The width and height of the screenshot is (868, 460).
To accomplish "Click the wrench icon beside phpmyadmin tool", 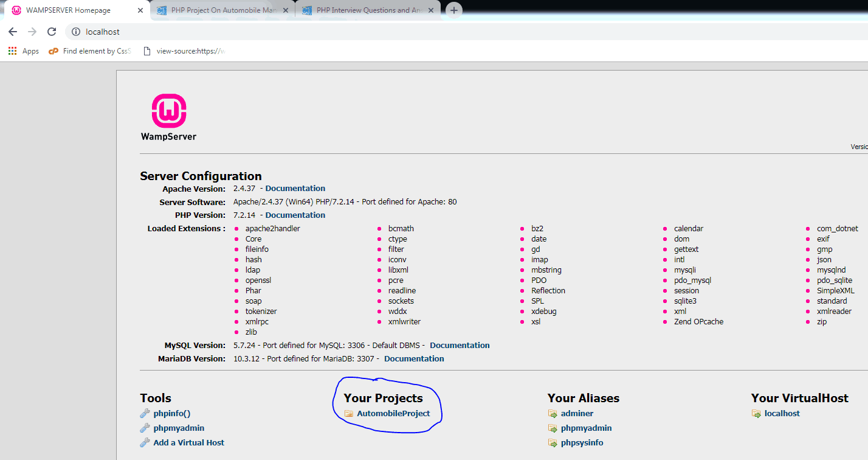I will 145,428.
